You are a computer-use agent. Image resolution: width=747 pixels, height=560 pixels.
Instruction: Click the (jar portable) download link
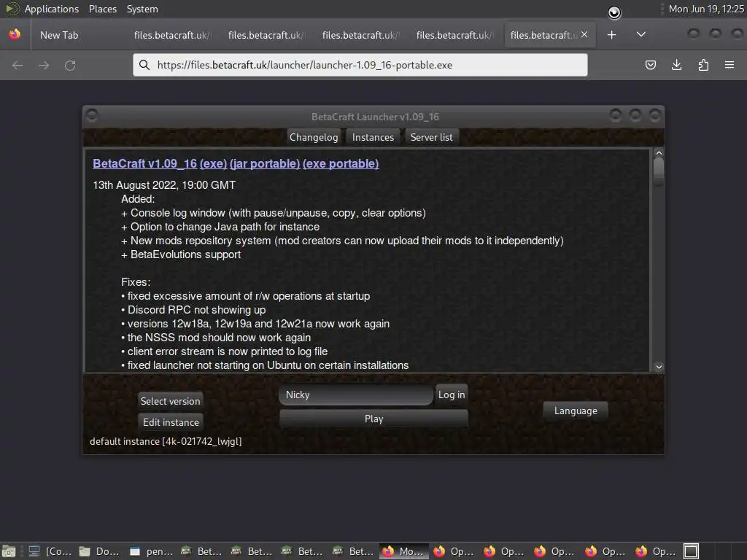265,163
